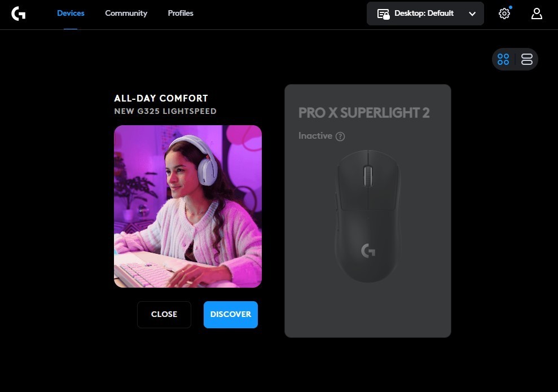Click the mouse scroll wheel in device image
The width and height of the screenshot is (558, 392).
[x=368, y=176]
